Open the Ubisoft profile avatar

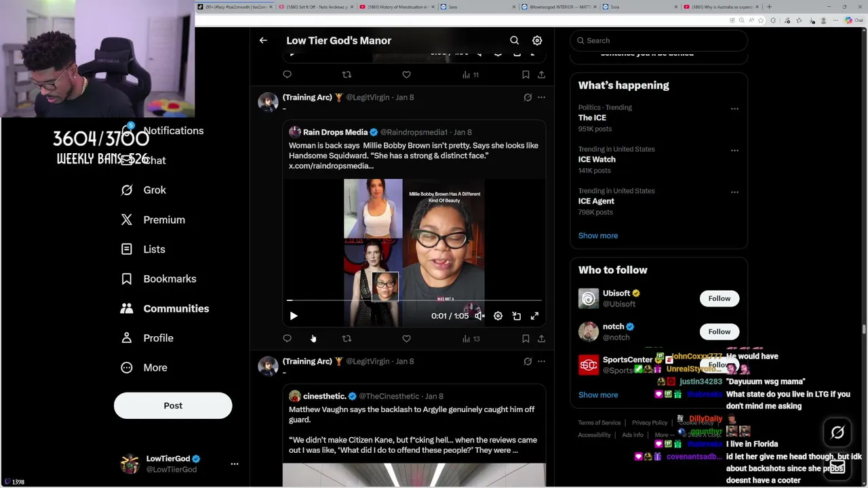pyautogui.click(x=589, y=298)
